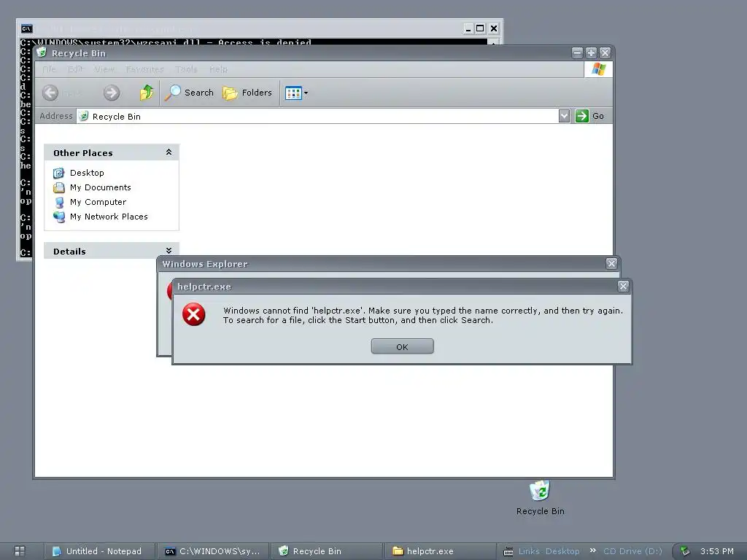Screen dimensions: 747x560
Task: Switch to Recycle Bin taskbar button
Action: [x=327, y=551]
